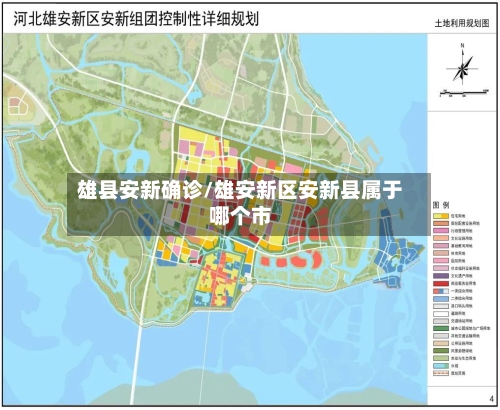Click the overlay headline 雄县安新确诊/雄安新区安新县属于哪个市
The height and width of the screenshot is (410, 500).
pyautogui.click(x=240, y=203)
